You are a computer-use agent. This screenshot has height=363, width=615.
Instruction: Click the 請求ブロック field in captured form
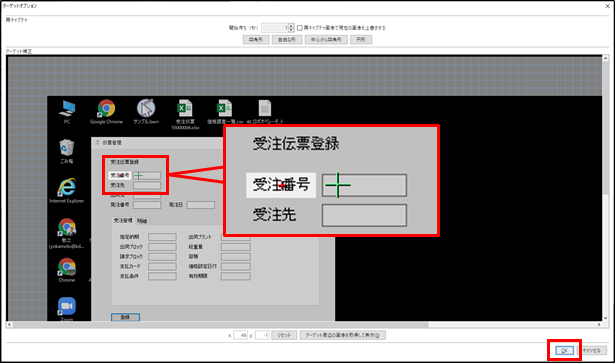162,256
